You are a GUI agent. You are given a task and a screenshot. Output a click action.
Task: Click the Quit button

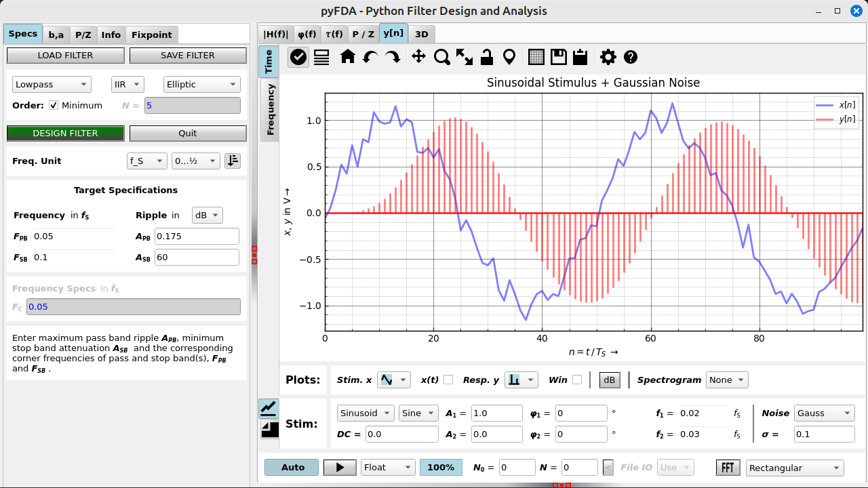(188, 133)
